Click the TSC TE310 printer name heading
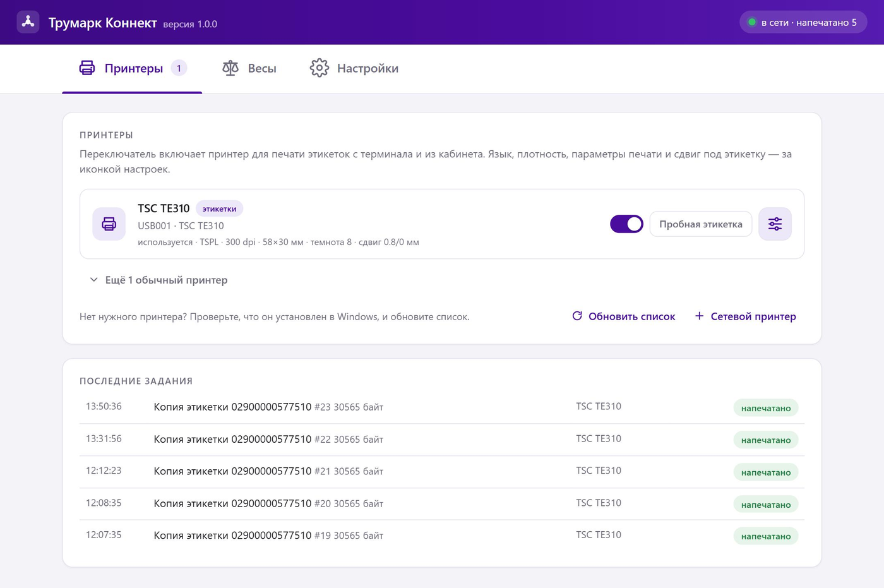884x588 pixels. 164,208
